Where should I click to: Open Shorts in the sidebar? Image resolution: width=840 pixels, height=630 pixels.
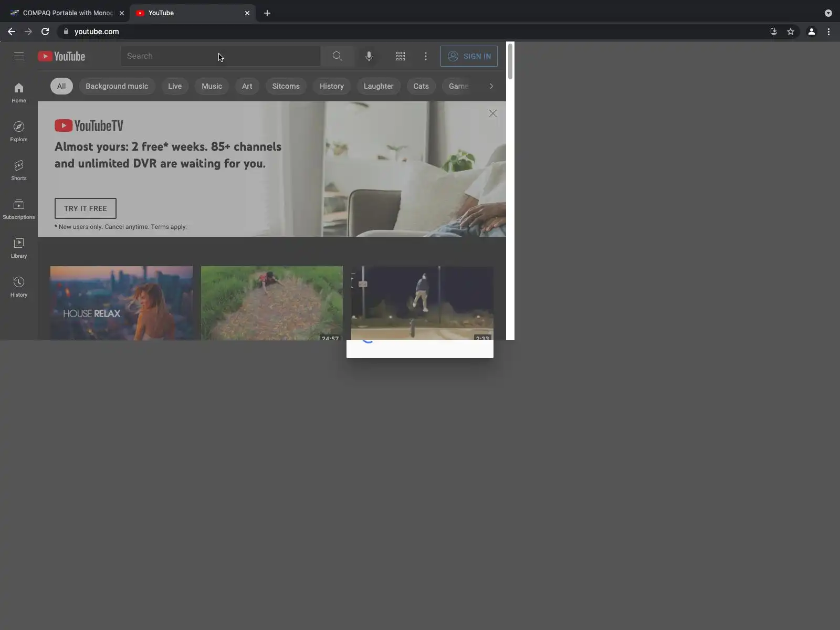coord(19,171)
